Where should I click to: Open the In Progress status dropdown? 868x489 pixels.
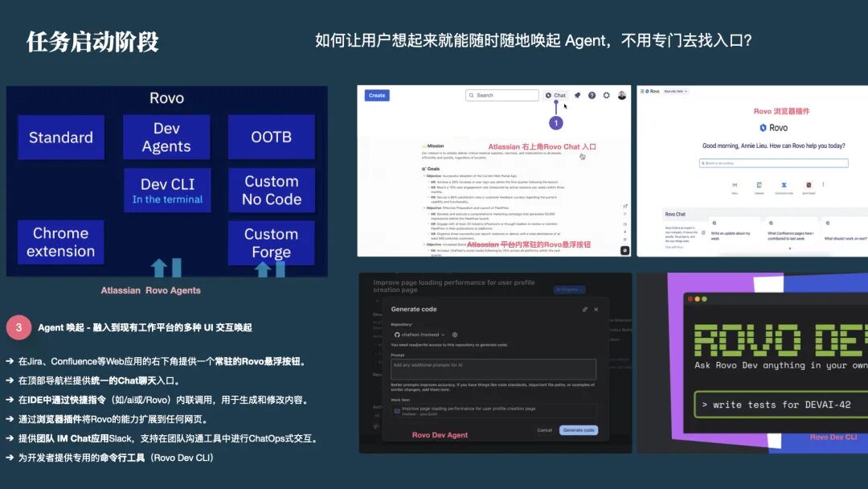click(x=570, y=290)
